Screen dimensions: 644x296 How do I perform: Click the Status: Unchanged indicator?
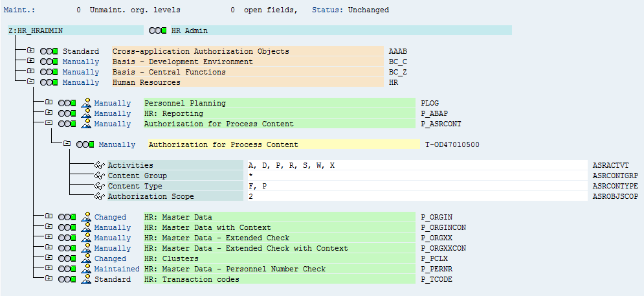(350, 10)
